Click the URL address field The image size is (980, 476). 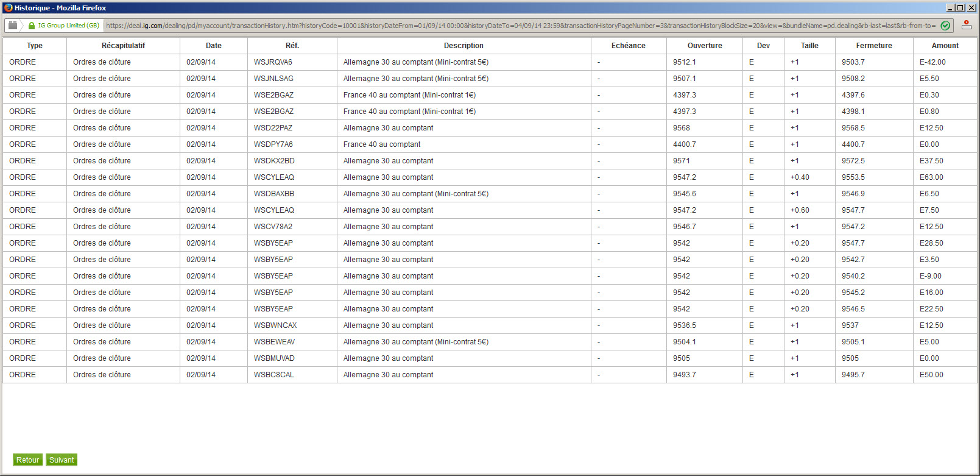(x=521, y=26)
